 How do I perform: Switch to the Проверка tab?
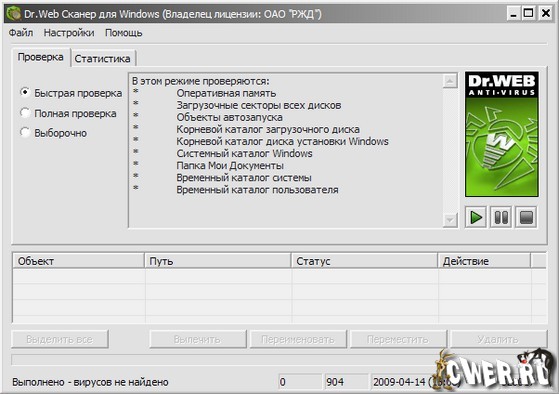coord(40,57)
